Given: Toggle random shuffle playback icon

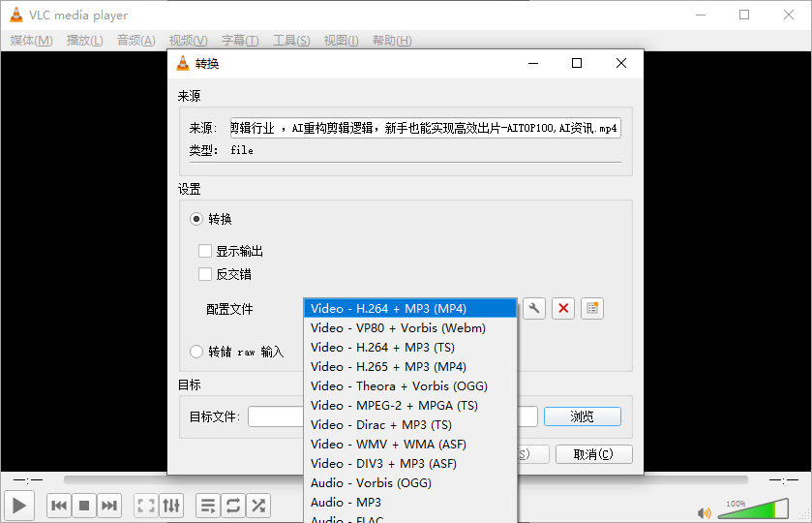Looking at the screenshot, I should click(258, 506).
